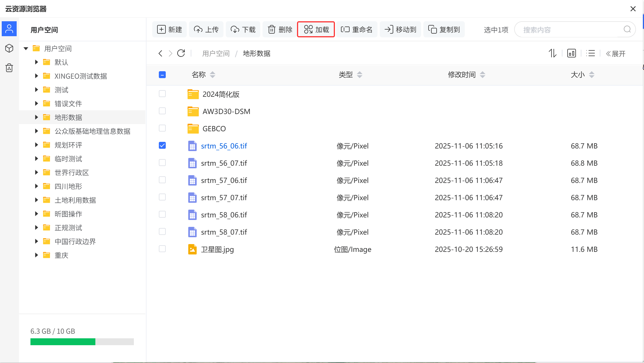The height and width of the screenshot is (363, 644).
Task: Select the 下载 (Download) tool
Action: 243,29
